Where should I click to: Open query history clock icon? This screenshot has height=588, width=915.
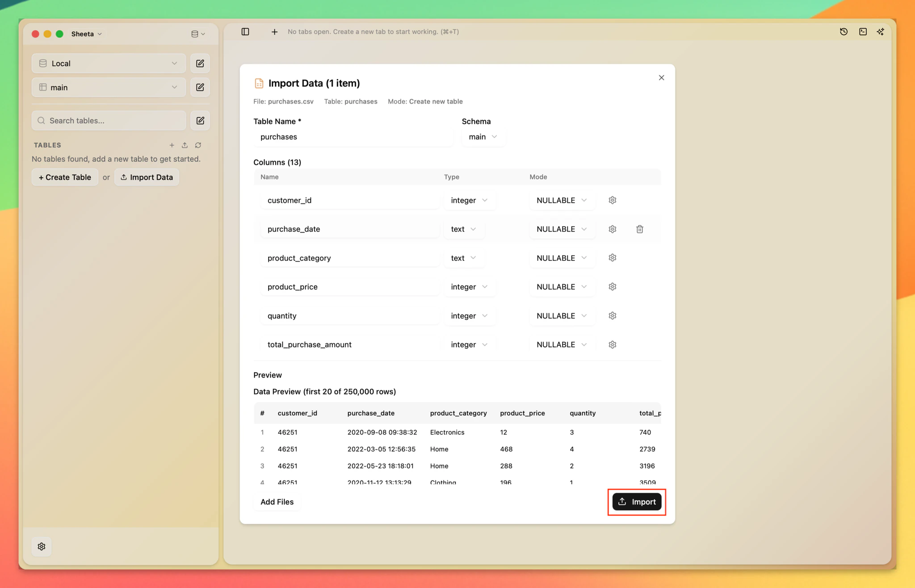[844, 32]
